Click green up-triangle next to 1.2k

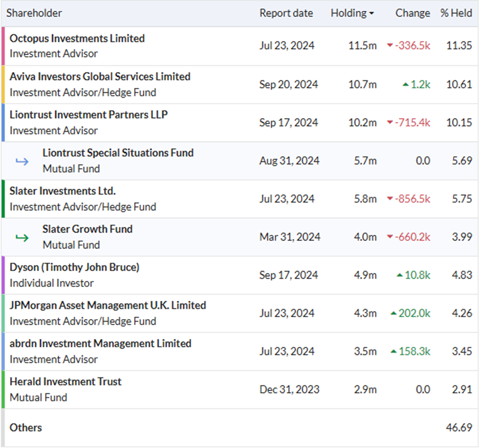click(x=406, y=84)
